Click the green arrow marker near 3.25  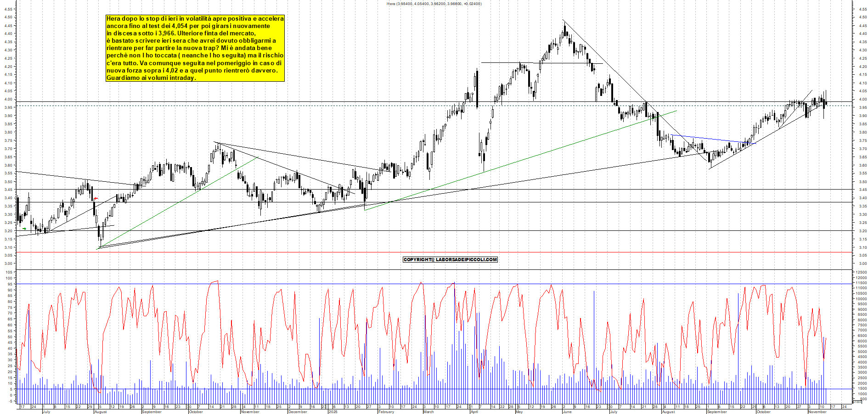[24, 229]
